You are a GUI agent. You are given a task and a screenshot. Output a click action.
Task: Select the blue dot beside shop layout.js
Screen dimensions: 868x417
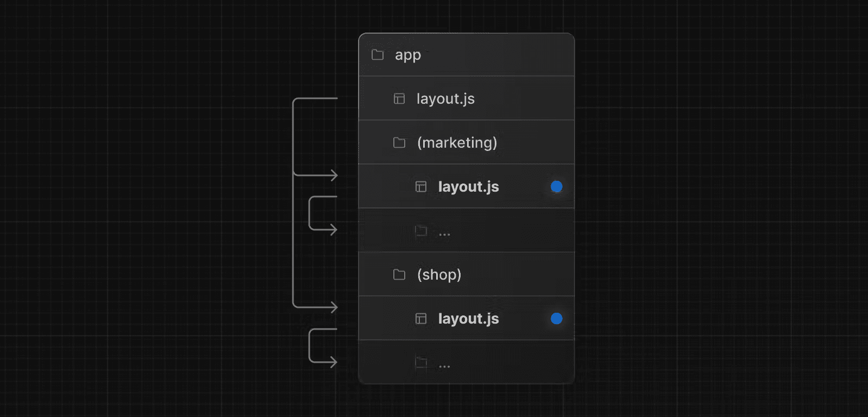click(x=557, y=319)
